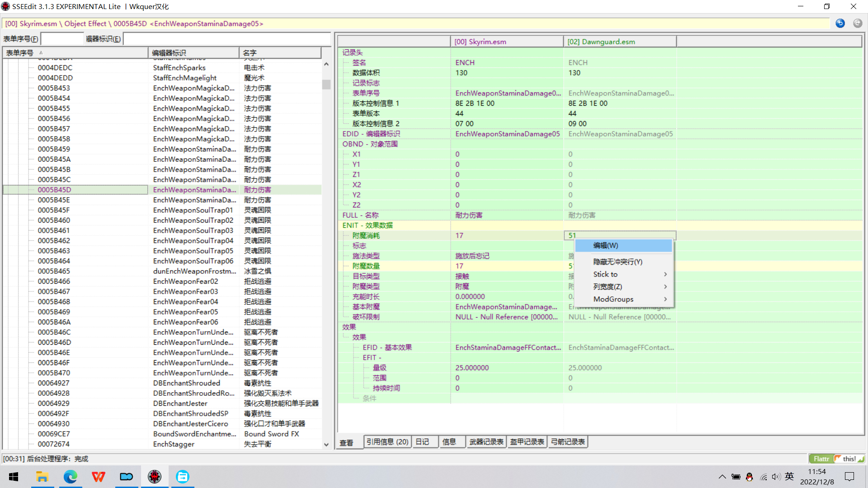Screen dimensions: 868x488
Task: Click the FULL - 名称 row label
Action: pyautogui.click(x=360, y=215)
